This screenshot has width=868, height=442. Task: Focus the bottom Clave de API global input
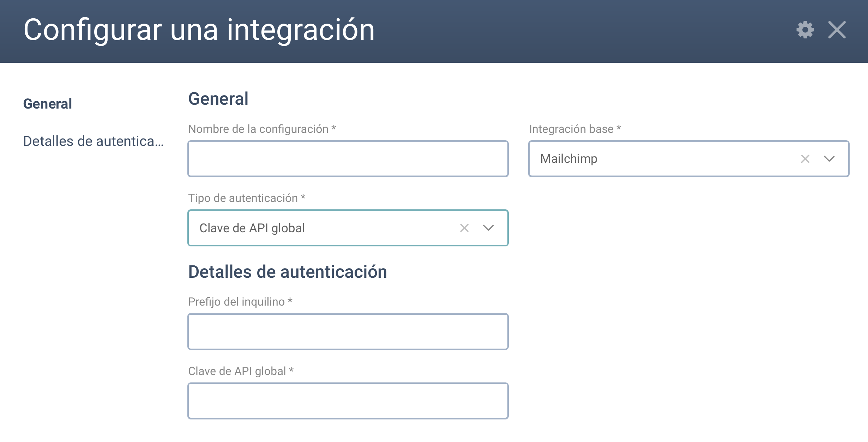(x=348, y=401)
